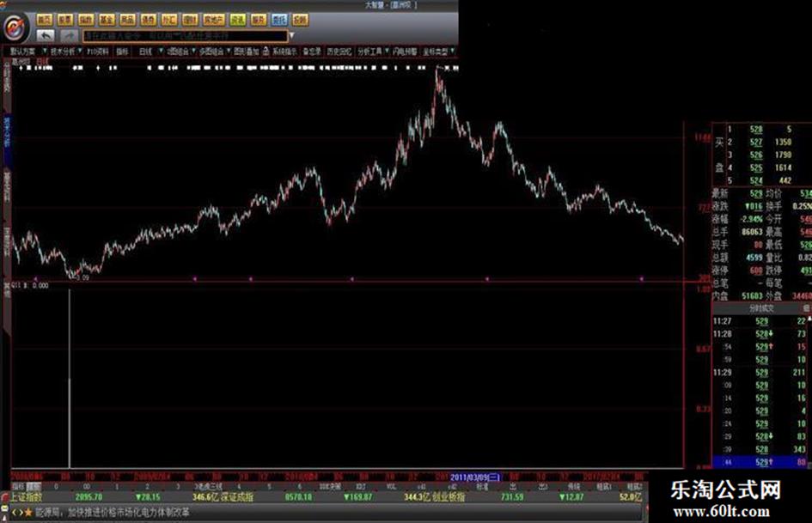The height and width of the screenshot is (523, 812).
Task: Go forward with the greyed right arrow
Action: pyautogui.click(x=69, y=36)
